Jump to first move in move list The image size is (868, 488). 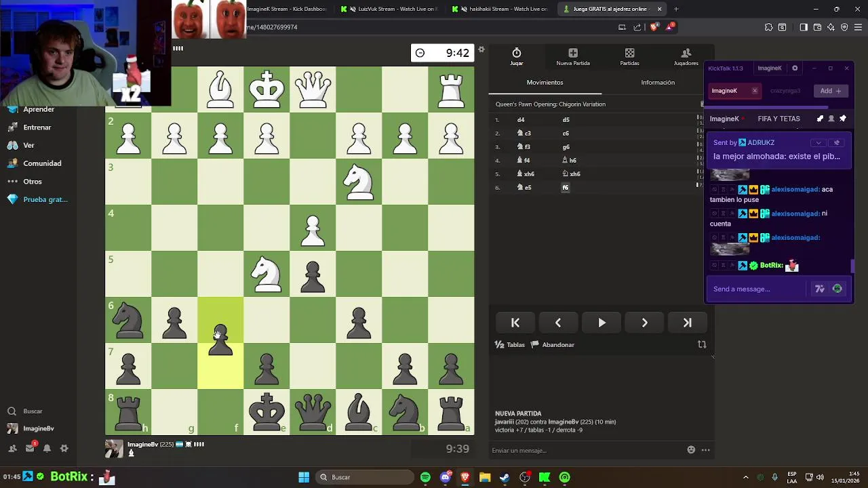tap(515, 323)
